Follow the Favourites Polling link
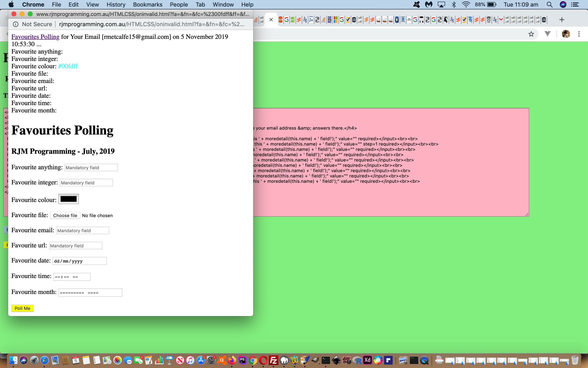This screenshot has height=368, width=588. click(x=35, y=37)
